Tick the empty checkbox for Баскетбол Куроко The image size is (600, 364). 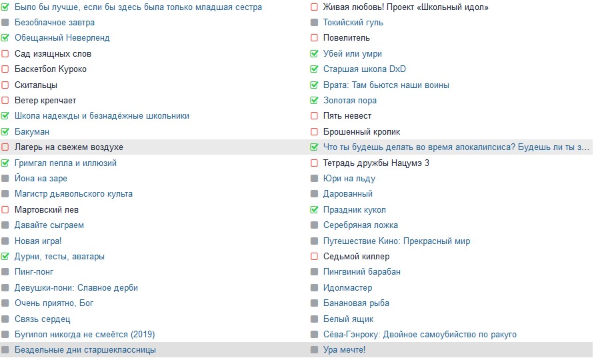click(x=5, y=69)
